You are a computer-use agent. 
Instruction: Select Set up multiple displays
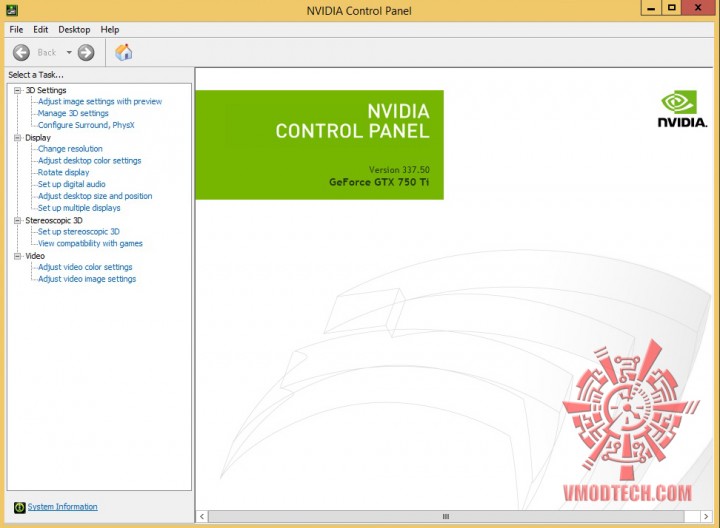[79, 208]
